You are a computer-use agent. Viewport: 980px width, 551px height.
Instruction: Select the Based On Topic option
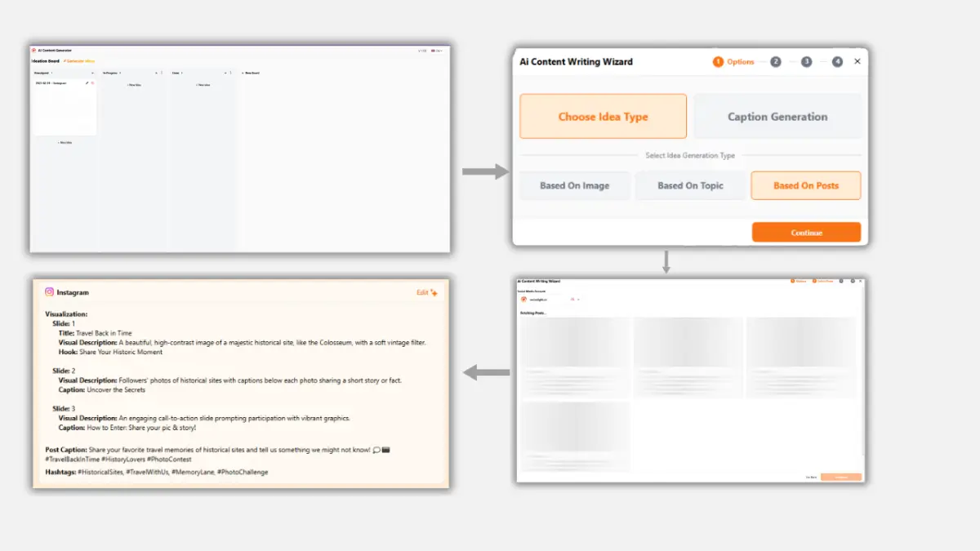[x=690, y=185]
